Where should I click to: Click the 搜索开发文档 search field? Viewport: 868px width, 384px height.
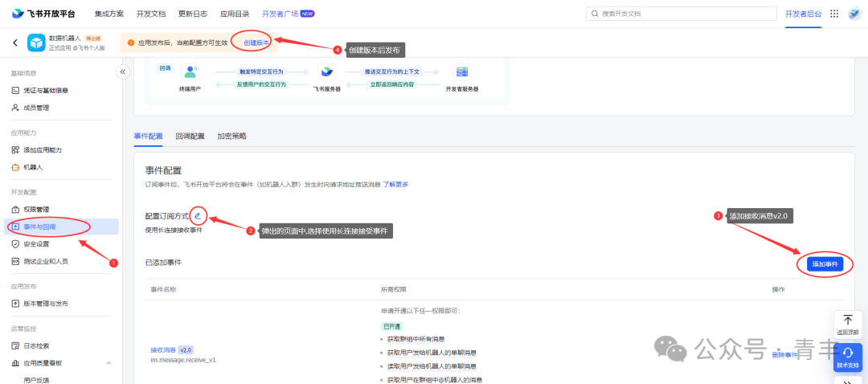tap(682, 14)
